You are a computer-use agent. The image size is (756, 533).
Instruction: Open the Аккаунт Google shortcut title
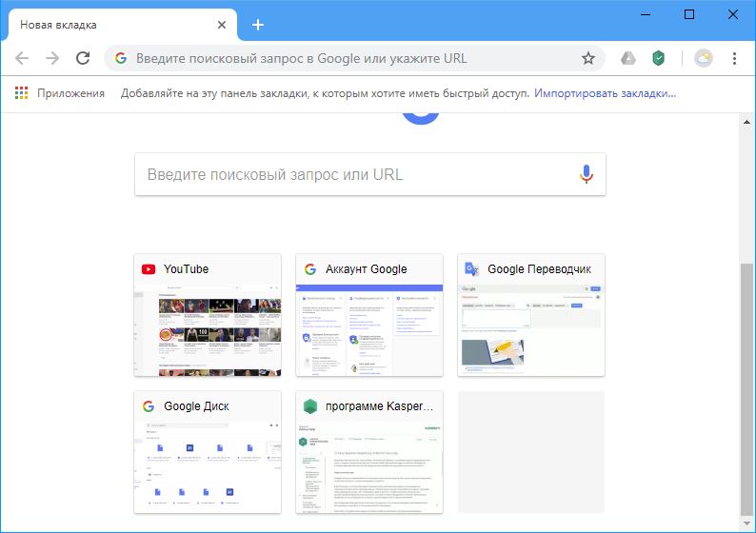pyautogui.click(x=366, y=269)
